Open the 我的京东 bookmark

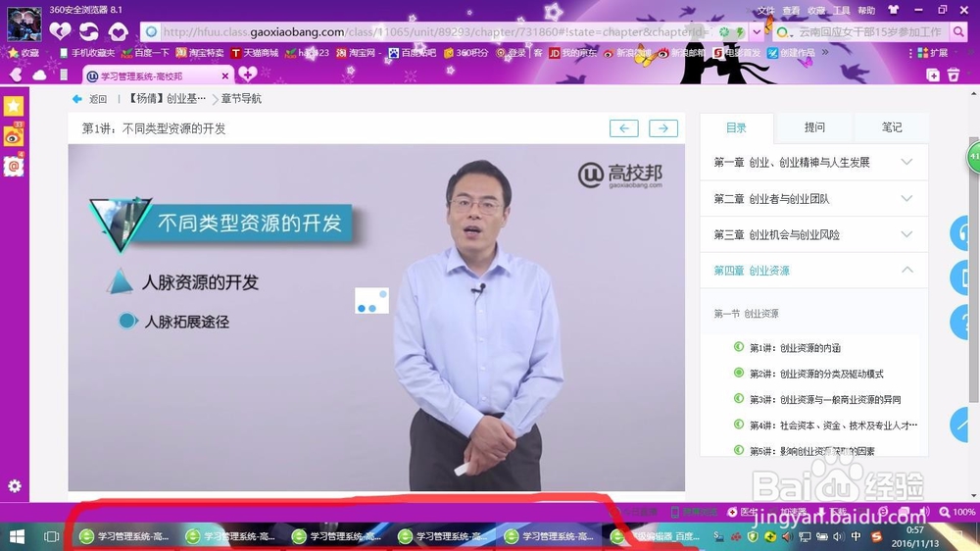pos(572,53)
